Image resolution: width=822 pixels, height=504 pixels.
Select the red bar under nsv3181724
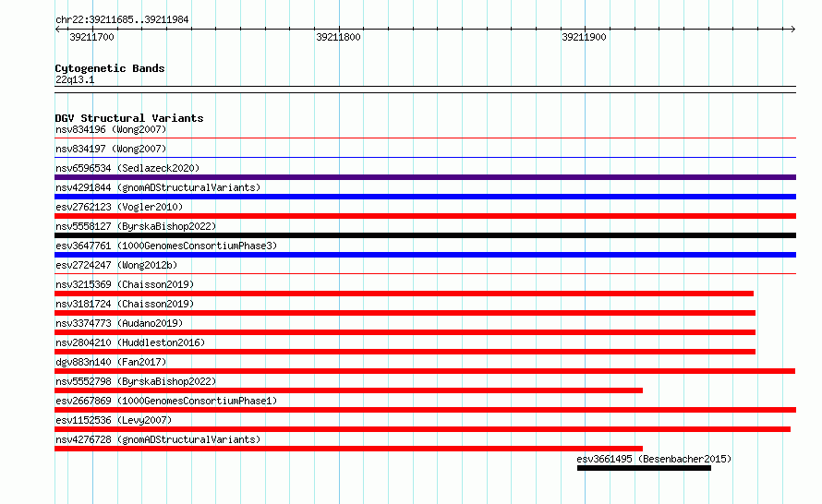[x=405, y=313]
